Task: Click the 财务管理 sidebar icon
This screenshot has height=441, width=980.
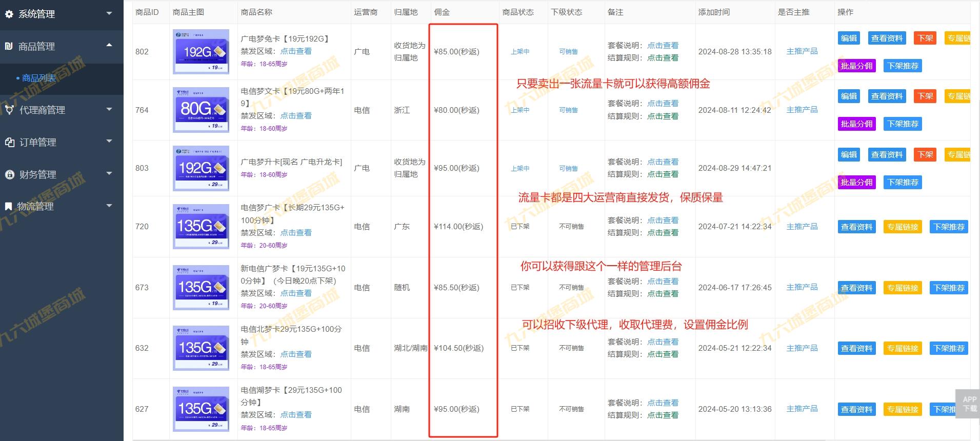Action: point(9,174)
